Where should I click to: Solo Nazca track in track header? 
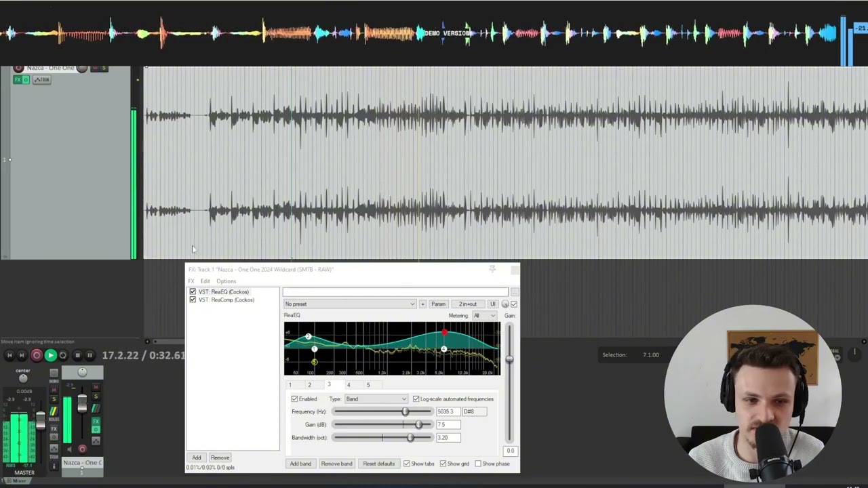[104, 68]
